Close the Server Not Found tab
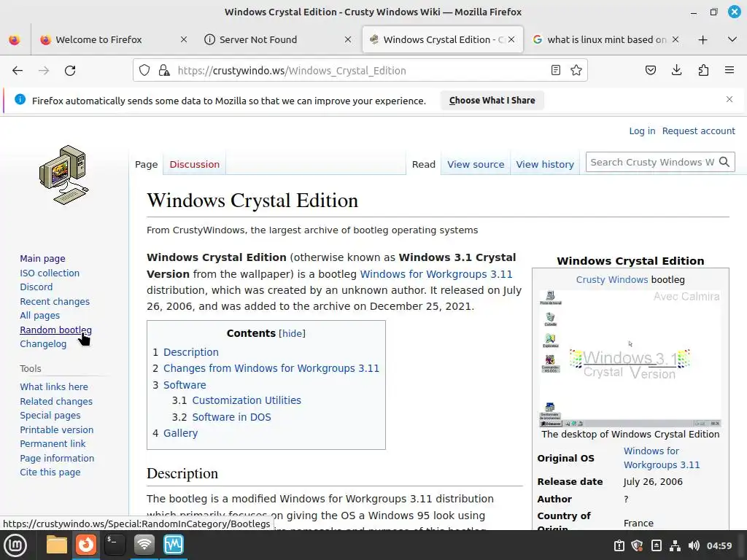 348,39
